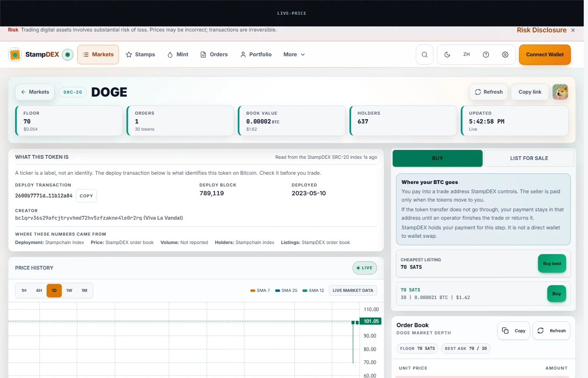588x378 pixels.
Task: Copy the order book
Action: tap(514, 331)
